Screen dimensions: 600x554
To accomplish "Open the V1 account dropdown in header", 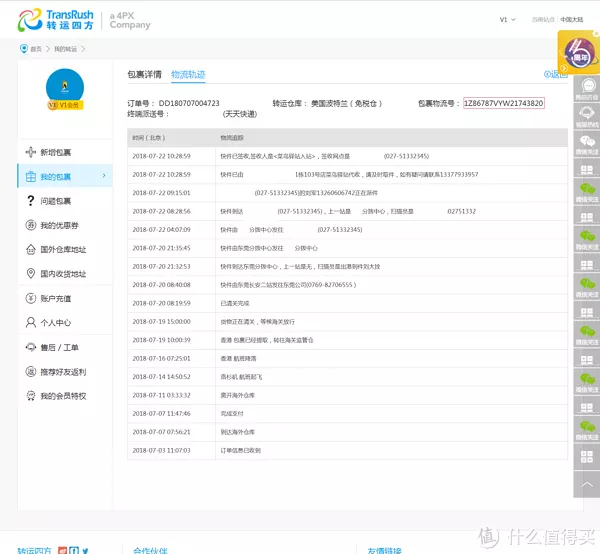I will (507, 20).
